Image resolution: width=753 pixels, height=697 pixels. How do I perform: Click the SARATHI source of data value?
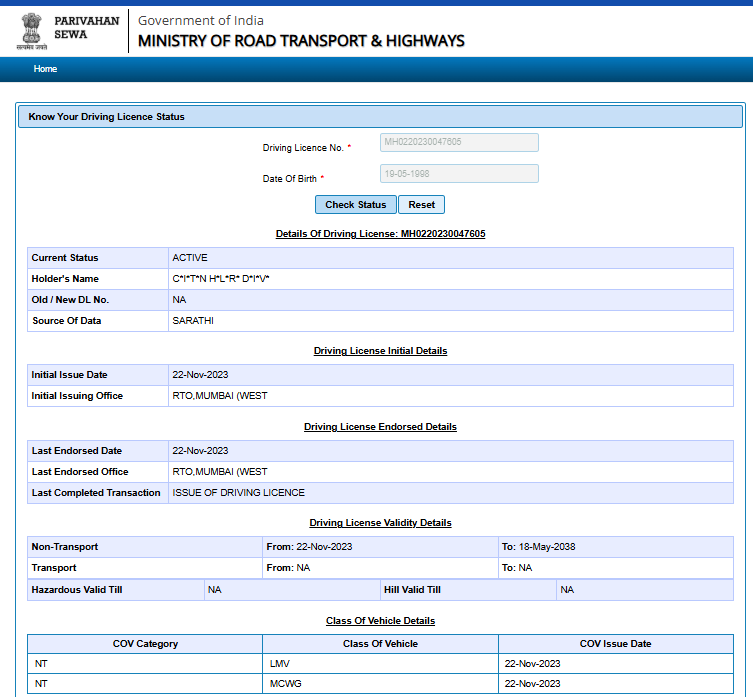(x=193, y=321)
